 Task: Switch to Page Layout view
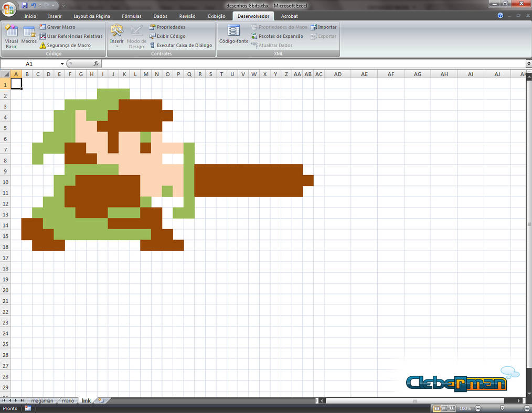tap(444, 408)
